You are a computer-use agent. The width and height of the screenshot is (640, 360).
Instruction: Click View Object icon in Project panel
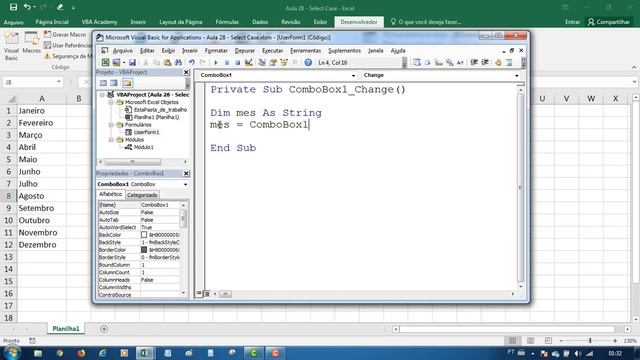(x=114, y=83)
